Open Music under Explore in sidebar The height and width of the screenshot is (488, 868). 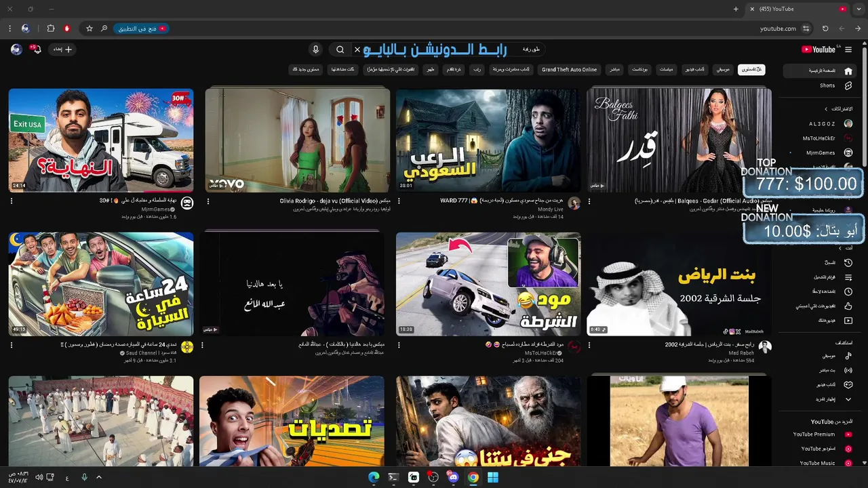821,356
